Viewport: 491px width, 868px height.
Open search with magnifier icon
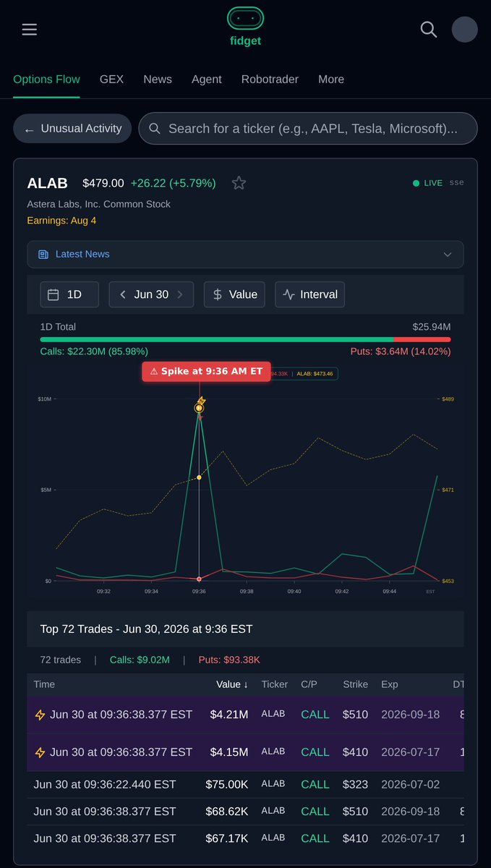point(429,30)
